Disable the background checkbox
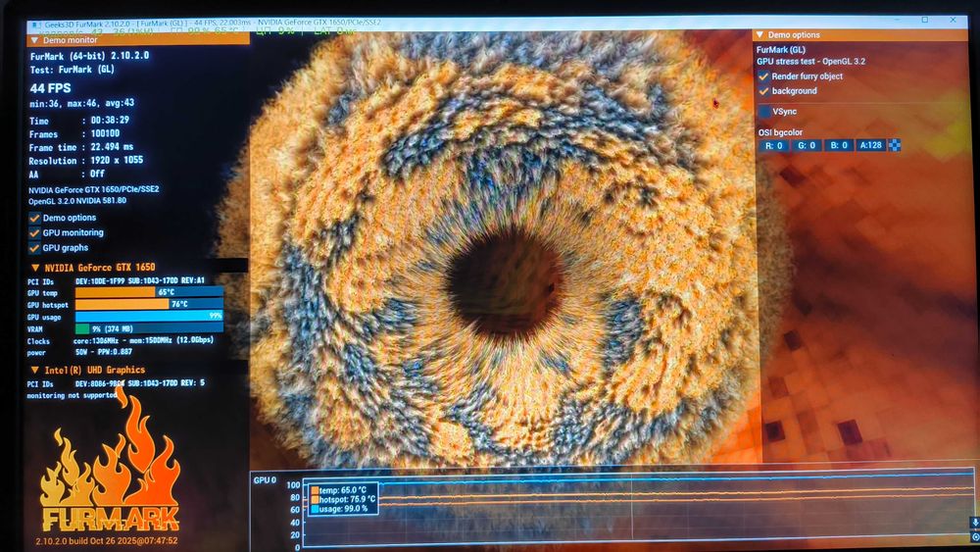Screen dimensions: 980x552 (x=763, y=91)
